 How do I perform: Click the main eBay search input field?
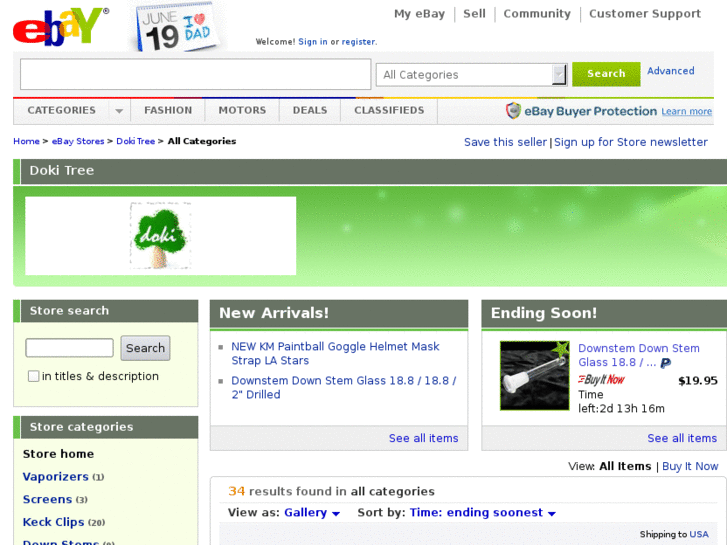pyautogui.click(x=196, y=74)
